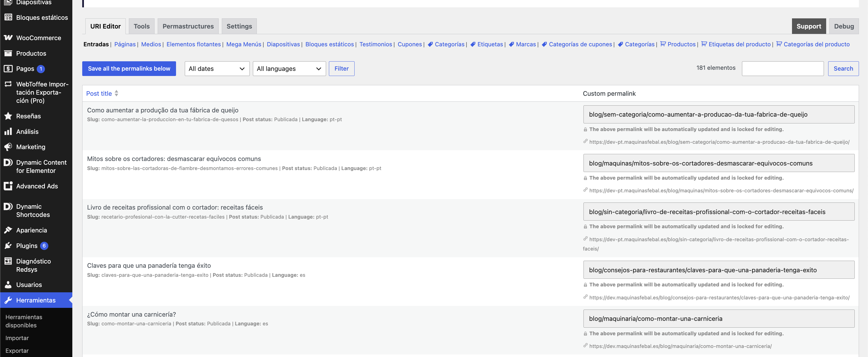
Task: Click the Pagos notification badge showing 1
Action: (41, 69)
